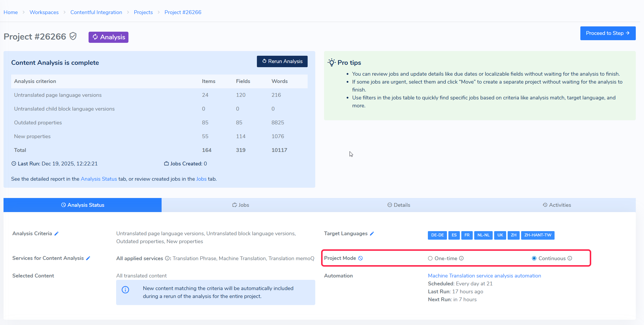Click the ZH-HANT-TW language tag
644x325 pixels.
[x=538, y=235]
